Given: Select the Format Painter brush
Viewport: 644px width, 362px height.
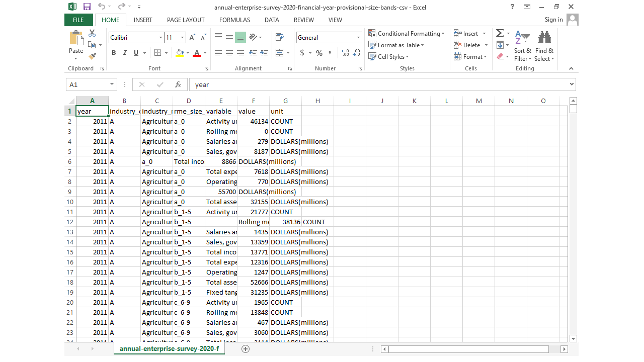Looking at the screenshot, I should coord(92,56).
